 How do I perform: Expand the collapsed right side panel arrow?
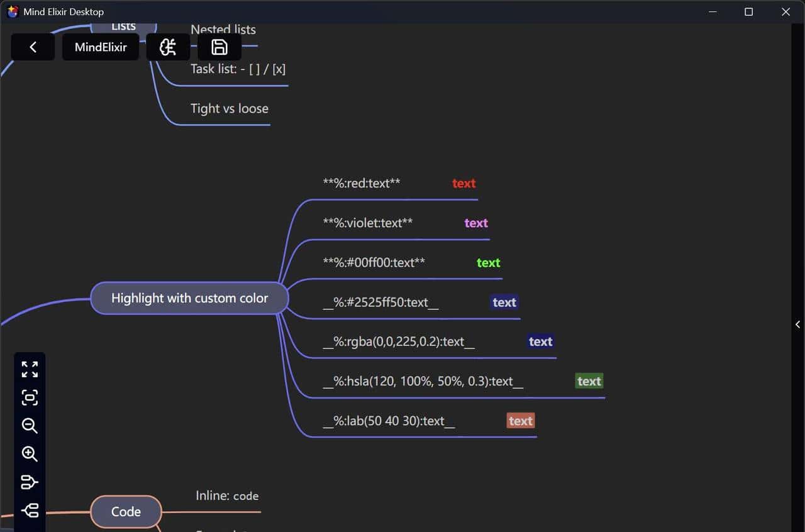click(797, 324)
